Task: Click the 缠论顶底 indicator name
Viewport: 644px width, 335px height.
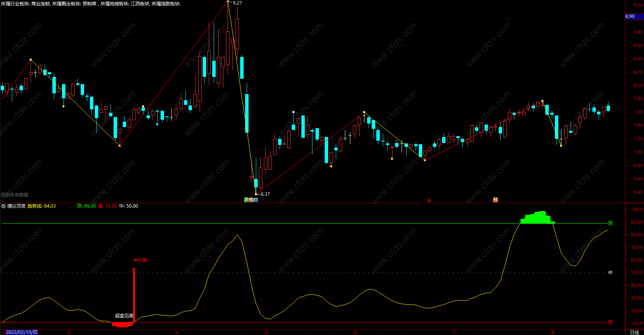Action: 16,206
